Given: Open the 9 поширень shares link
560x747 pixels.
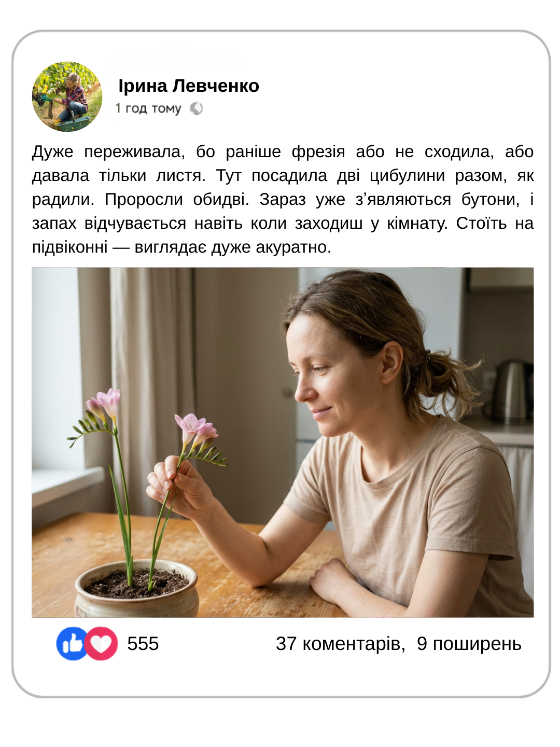Looking at the screenshot, I should pos(469,644).
